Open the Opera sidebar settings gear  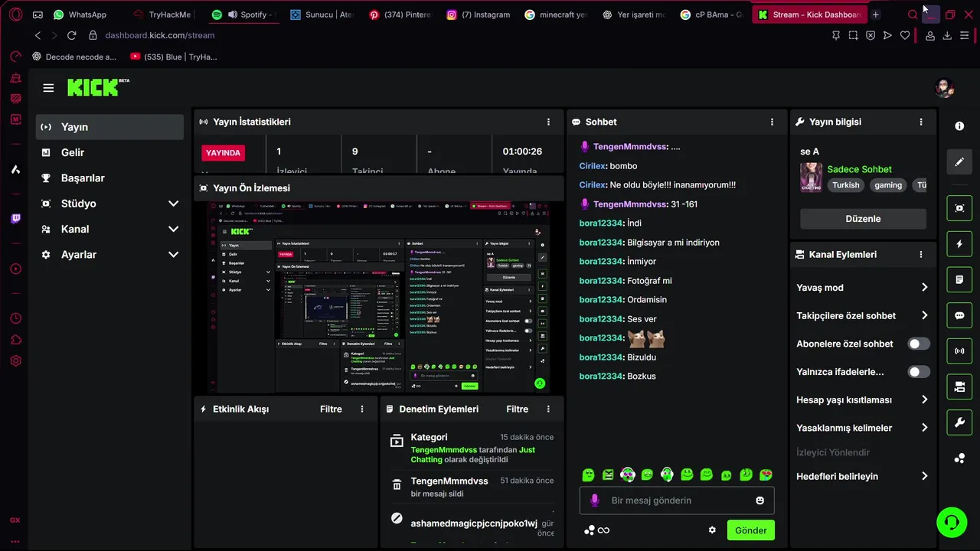[x=15, y=361]
